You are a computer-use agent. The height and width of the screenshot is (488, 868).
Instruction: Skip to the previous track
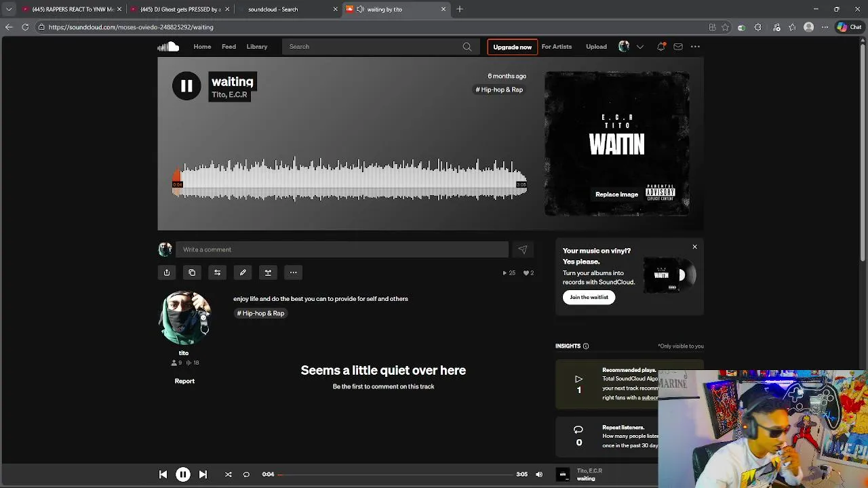pyautogui.click(x=163, y=474)
